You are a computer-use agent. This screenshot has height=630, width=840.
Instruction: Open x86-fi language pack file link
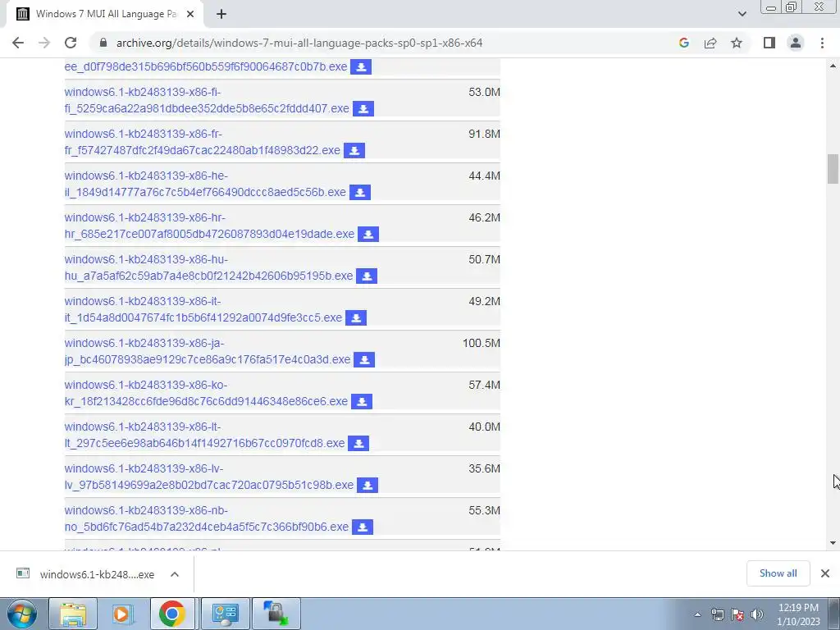(x=207, y=100)
